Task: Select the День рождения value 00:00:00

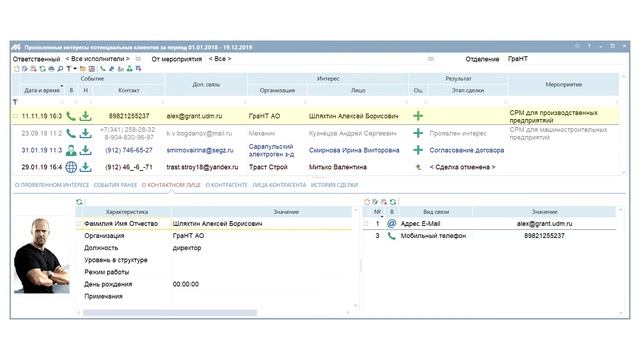Action: pos(186,284)
